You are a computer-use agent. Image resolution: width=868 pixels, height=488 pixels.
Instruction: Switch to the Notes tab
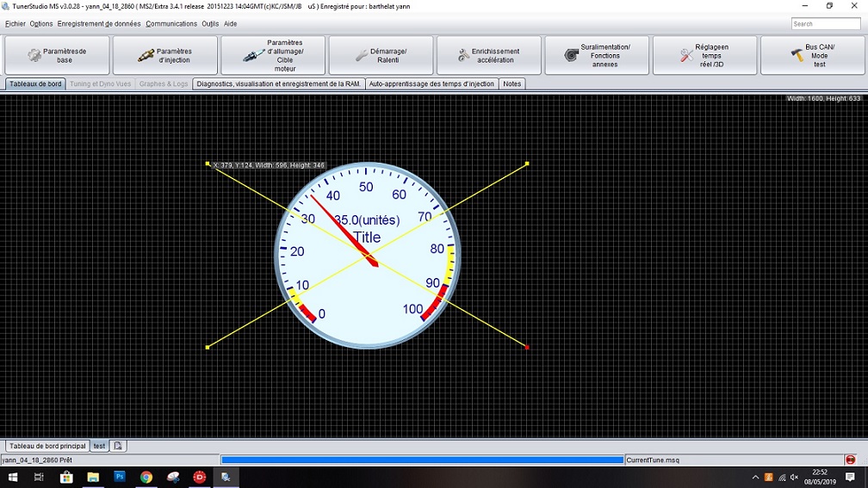[512, 84]
